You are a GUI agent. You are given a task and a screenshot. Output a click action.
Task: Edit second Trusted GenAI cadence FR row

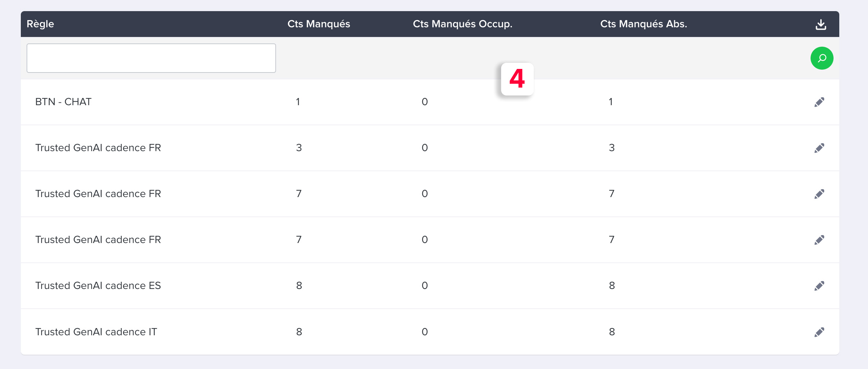coord(819,194)
